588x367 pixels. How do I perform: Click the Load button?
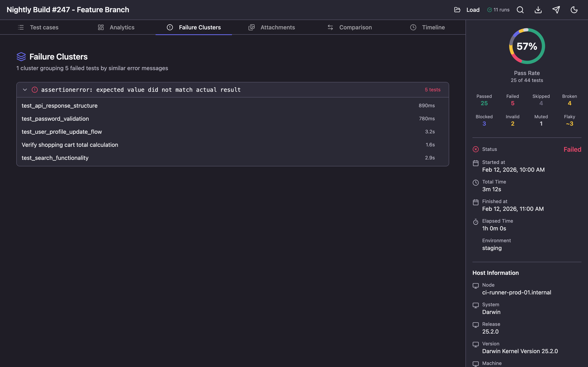[473, 10]
